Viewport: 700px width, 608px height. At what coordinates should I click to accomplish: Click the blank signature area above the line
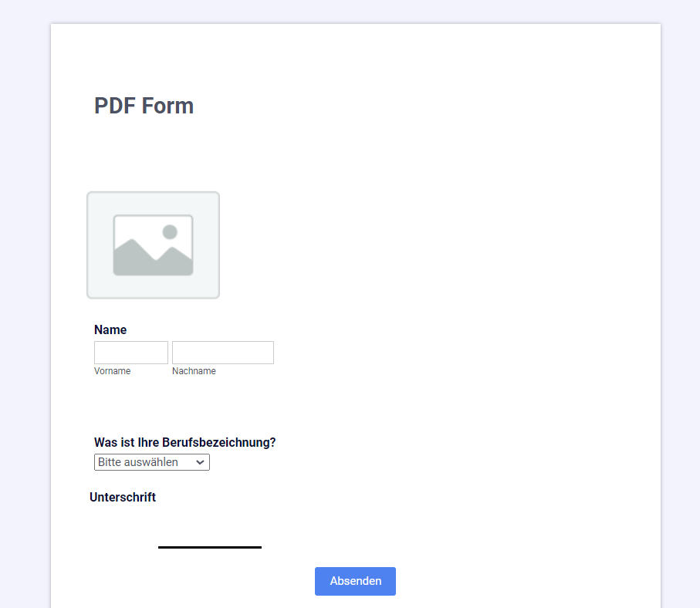click(x=210, y=527)
